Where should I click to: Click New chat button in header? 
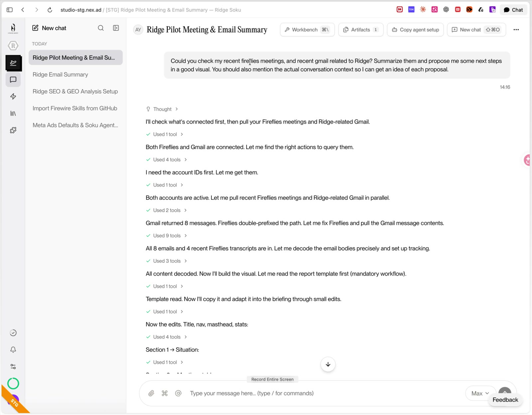476,30
